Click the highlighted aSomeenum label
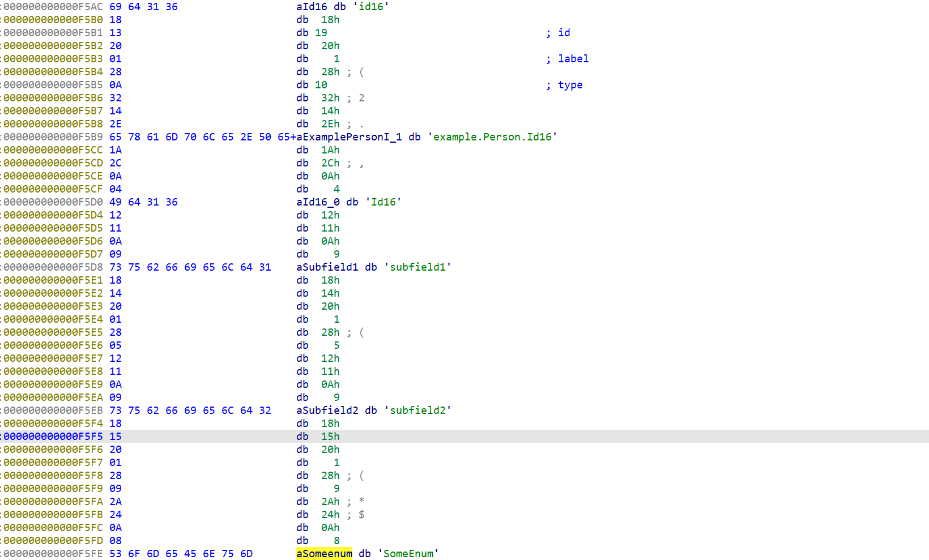 (x=324, y=554)
